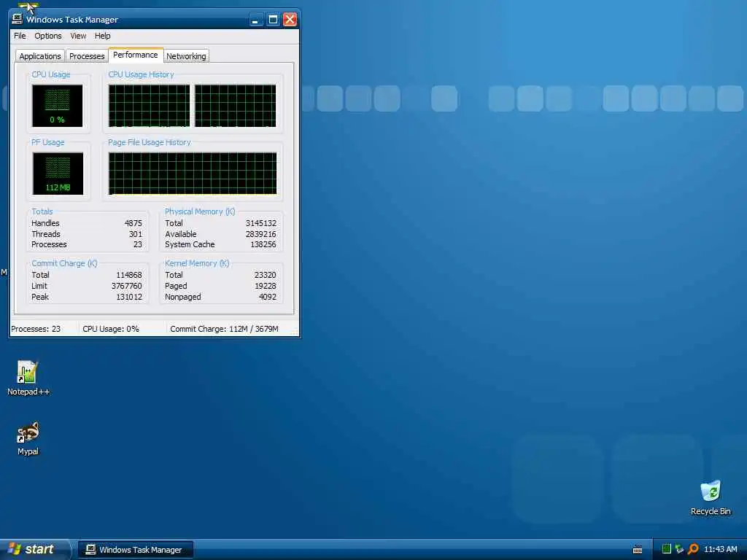The image size is (747, 560).
Task: Switch to the Processes tab
Action: 87,56
